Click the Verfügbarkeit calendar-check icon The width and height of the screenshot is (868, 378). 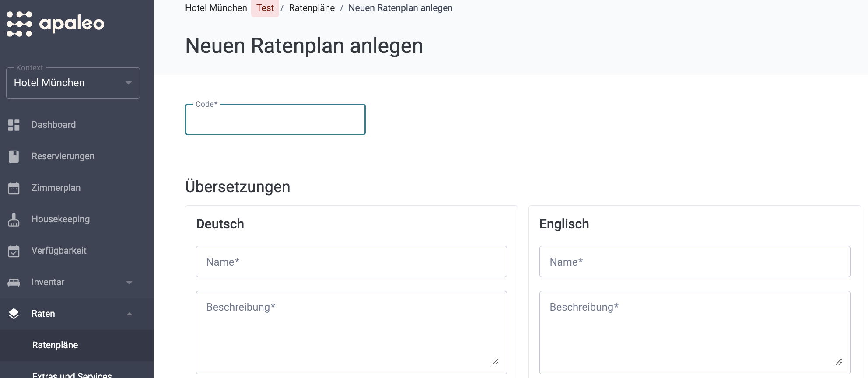click(x=14, y=251)
